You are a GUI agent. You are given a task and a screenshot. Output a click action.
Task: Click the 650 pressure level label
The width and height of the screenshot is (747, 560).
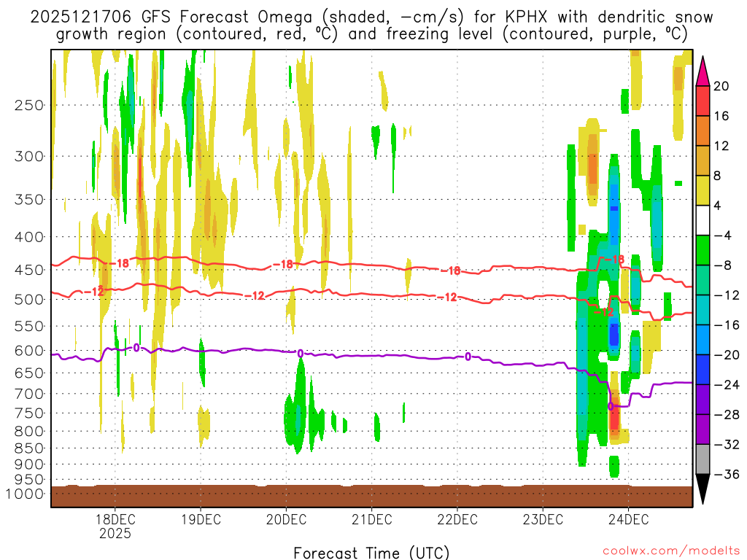point(29,373)
